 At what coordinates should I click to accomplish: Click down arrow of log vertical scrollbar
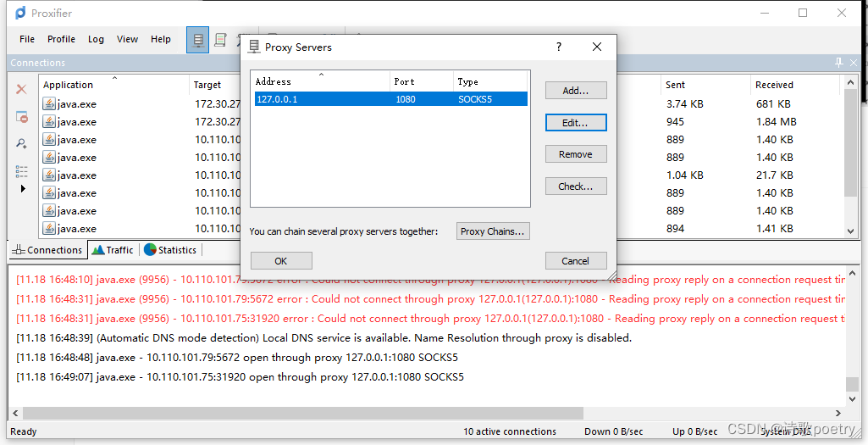pyautogui.click(x=853, y=399)
